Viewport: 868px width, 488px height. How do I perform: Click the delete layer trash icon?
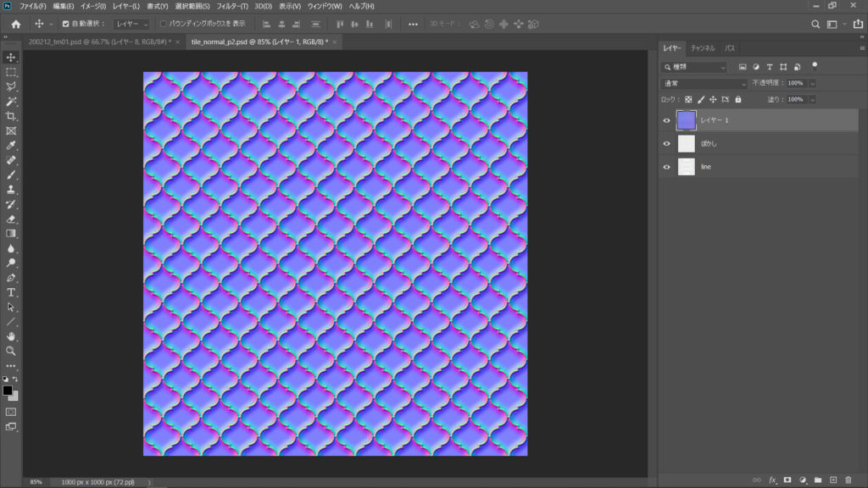[848, 480]
